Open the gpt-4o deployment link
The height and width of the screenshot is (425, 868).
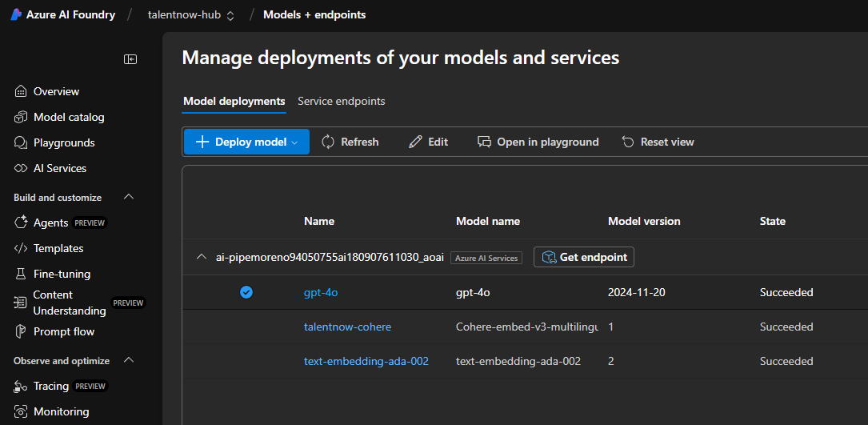321,293
